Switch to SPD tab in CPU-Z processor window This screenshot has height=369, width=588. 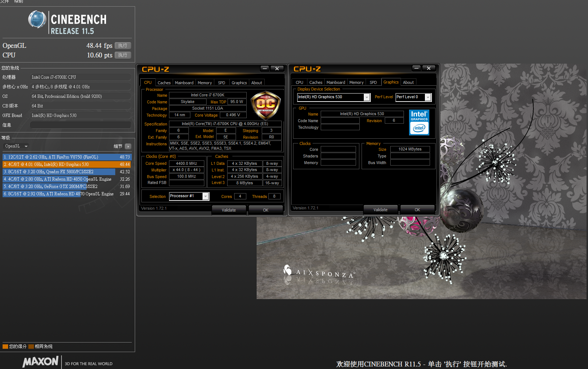tap(222, 83)
